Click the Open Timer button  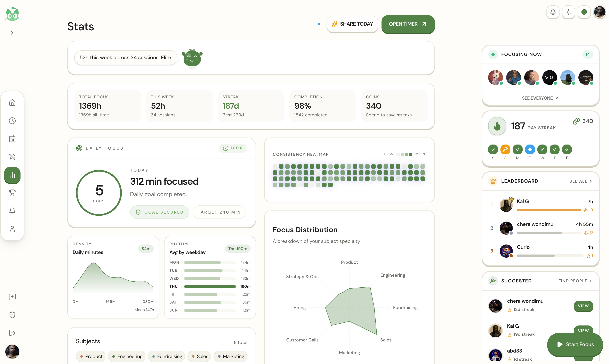tap(408, 24)
